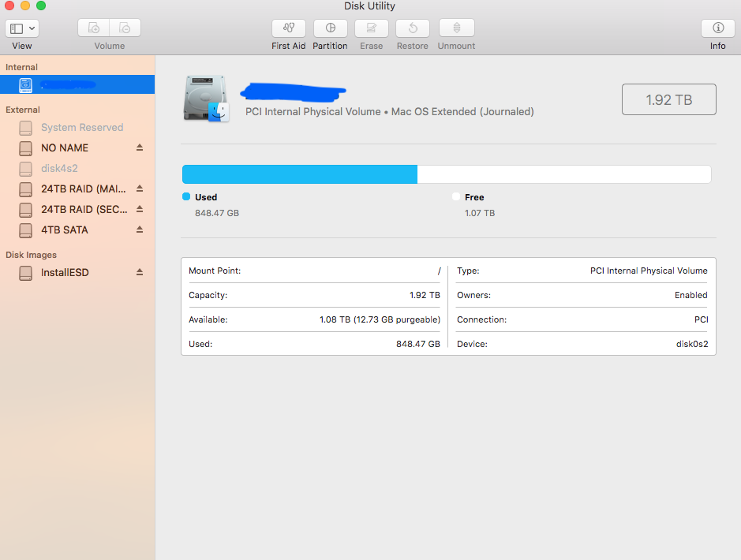
Task: Click the blue Used legend dot
Action: (186, 196)
